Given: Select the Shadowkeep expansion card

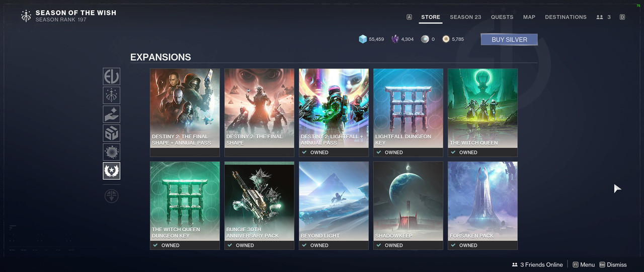Looking at the screenshot, I should 408,206.
